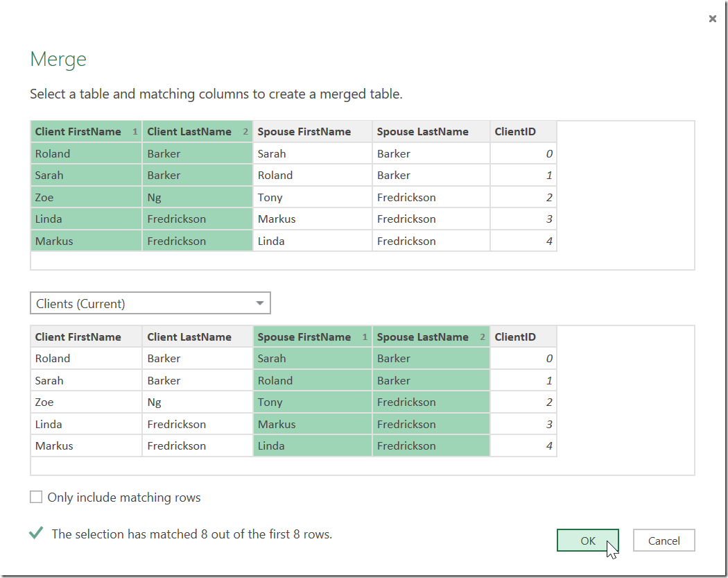Click ClientID value 2 in bottom table
Screen dimensions: 728x578
coord(523,402)
